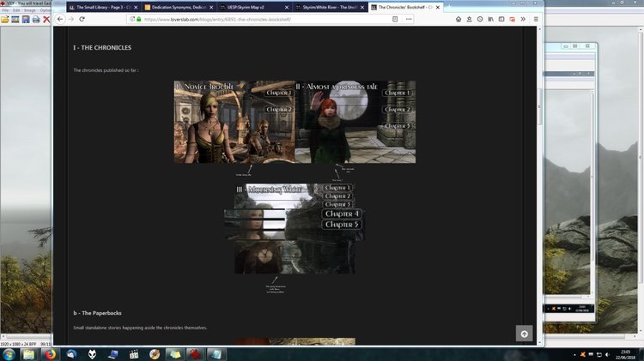Close the Skyrim White River tab

click(x=362, y=8)
